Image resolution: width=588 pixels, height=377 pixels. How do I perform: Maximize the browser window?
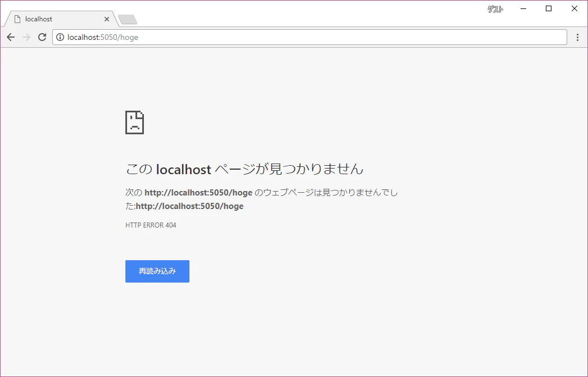(x=549, y=8)
